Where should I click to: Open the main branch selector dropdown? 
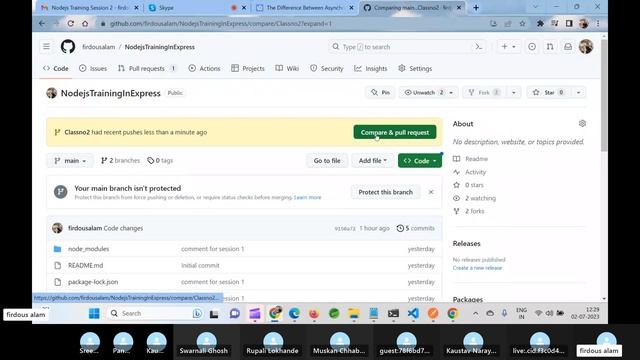[x=70, y=161]
